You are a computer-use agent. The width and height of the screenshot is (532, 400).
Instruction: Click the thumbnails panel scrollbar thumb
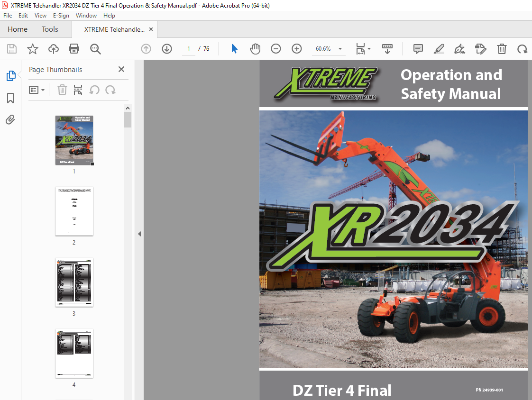128,120
